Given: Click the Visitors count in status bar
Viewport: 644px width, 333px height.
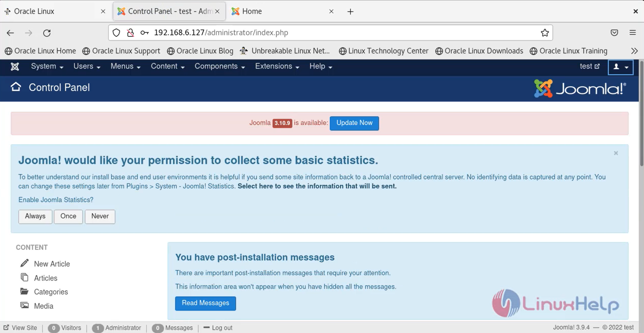Looking at the screenshot, I should [x=65, y=328].
